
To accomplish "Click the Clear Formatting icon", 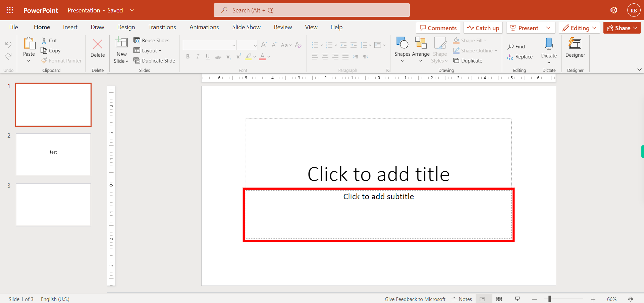I will (x=298, y=45).
